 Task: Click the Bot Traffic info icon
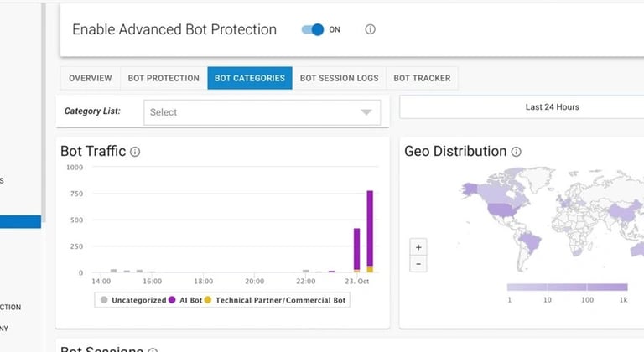pos(135,152)
